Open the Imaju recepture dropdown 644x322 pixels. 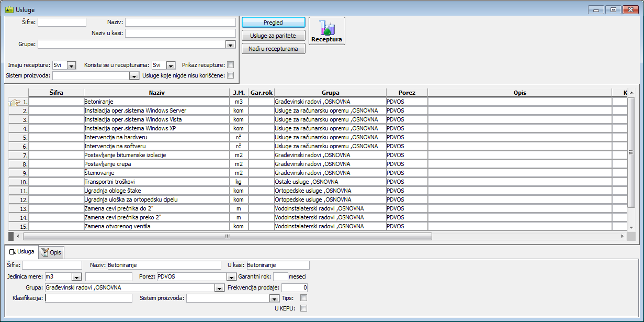72,65
